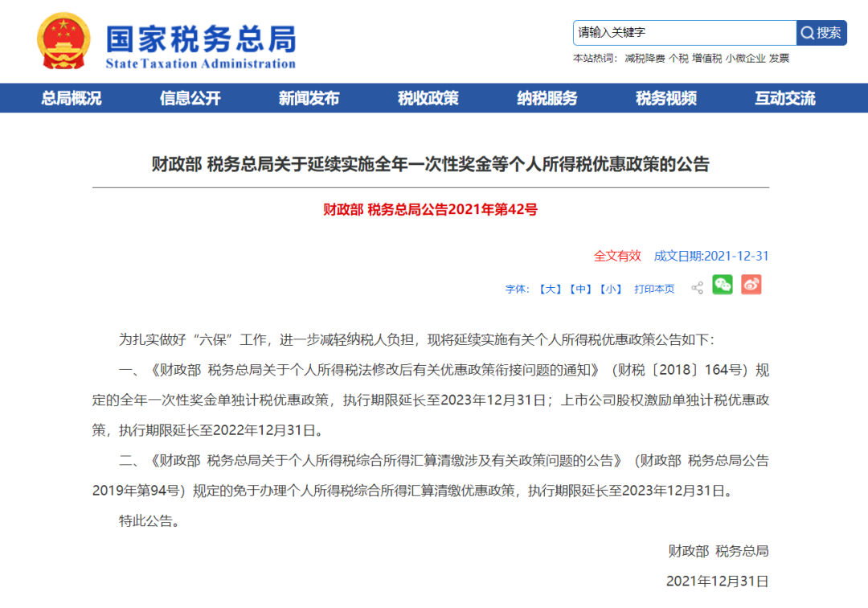The height and width of the screenshot is (608, 868).
Task: Share via the Weibo icon
Action: [x=751, y=285]
